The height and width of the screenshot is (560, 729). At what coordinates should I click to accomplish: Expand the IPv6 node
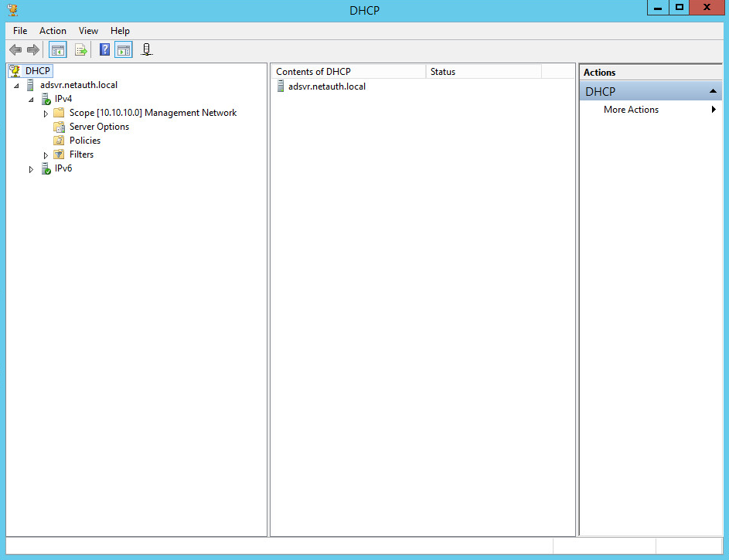point(31,169)
